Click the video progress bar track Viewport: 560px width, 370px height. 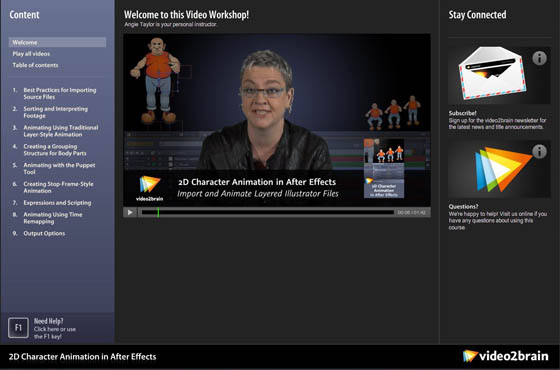[x=268, y=212]
